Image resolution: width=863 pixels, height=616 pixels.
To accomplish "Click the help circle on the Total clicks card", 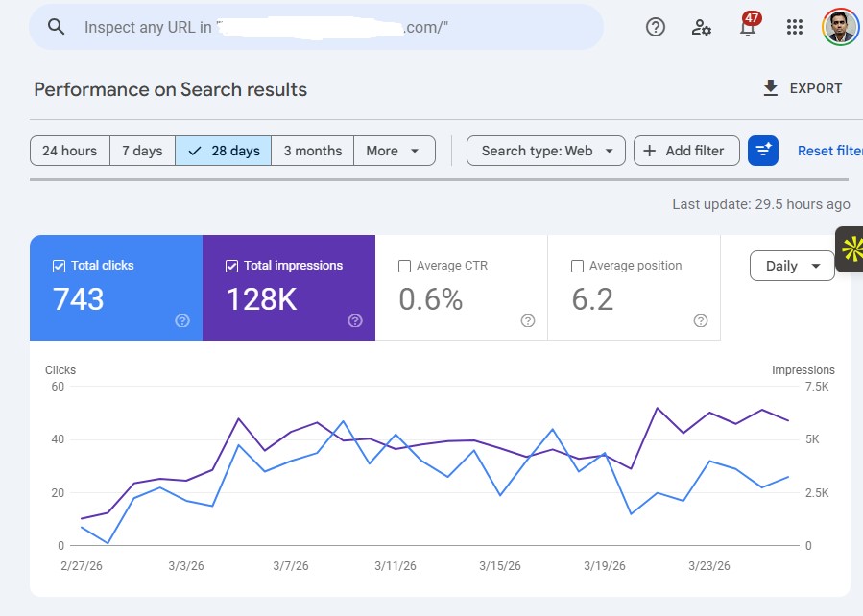I will [x=182, y=320].
